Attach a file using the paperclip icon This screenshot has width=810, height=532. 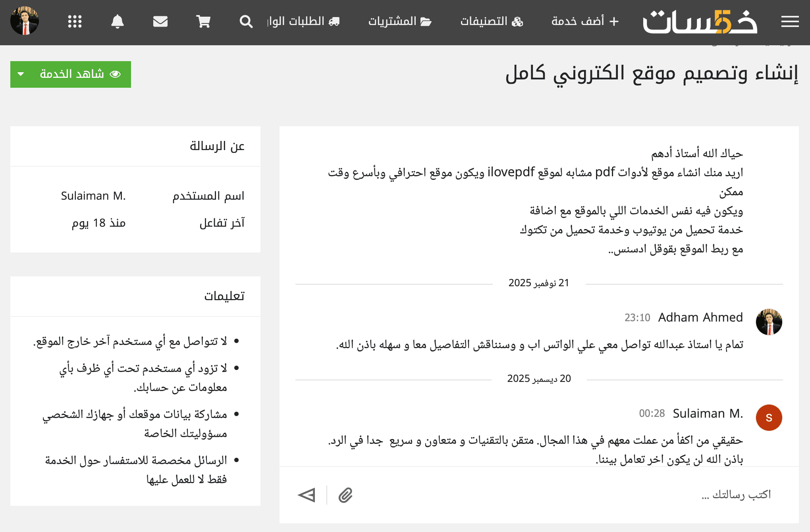click(345, 495)
